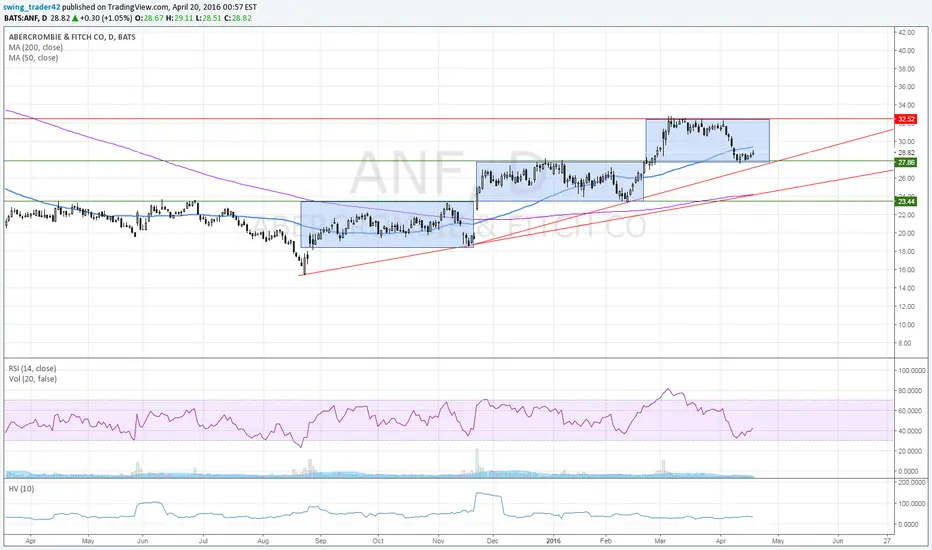Click the 38.00 price axis label
The height and width of the screenshot is (550, 932).
point(906,69)
